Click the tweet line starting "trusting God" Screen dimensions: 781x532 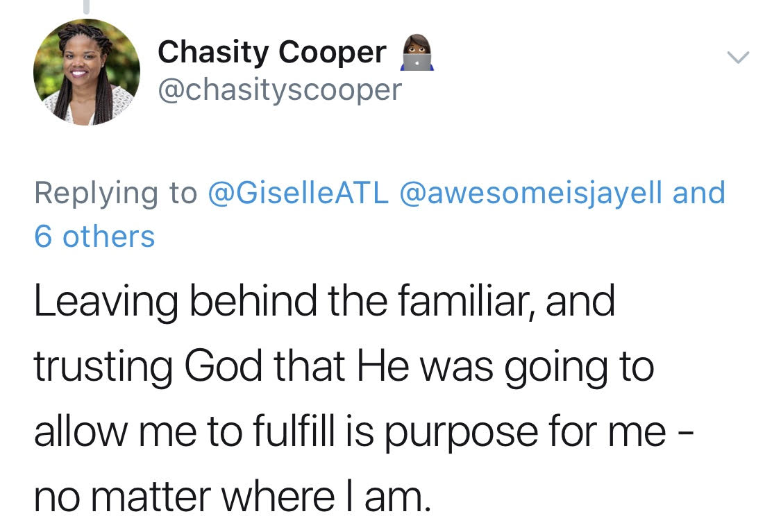(x=344, y=367)
